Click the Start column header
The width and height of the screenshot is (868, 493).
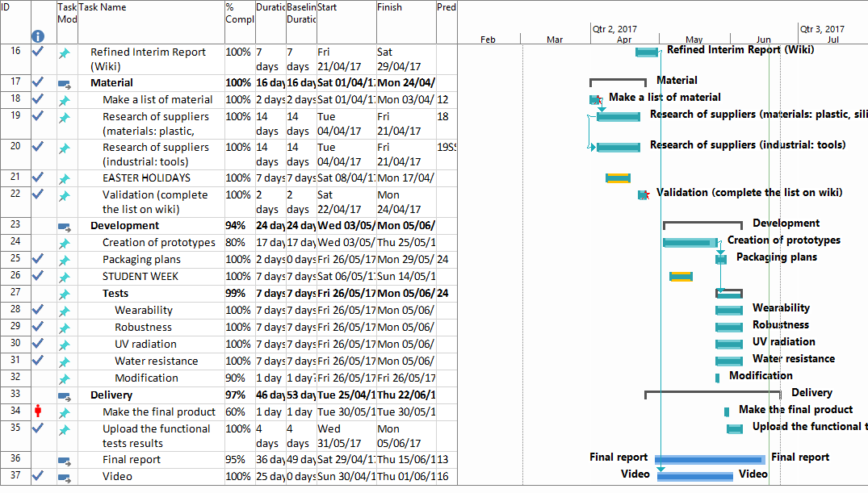pyautogui.click(x=328, y=8)
